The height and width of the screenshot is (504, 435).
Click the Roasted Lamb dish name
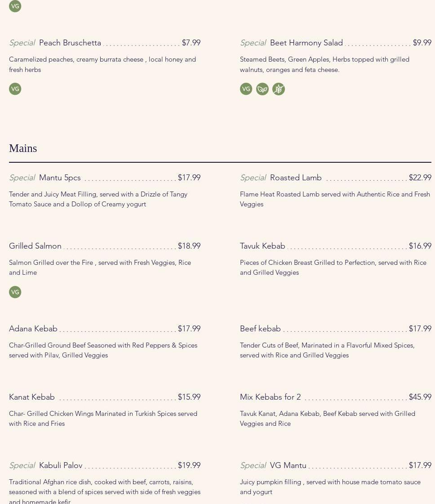296,178
